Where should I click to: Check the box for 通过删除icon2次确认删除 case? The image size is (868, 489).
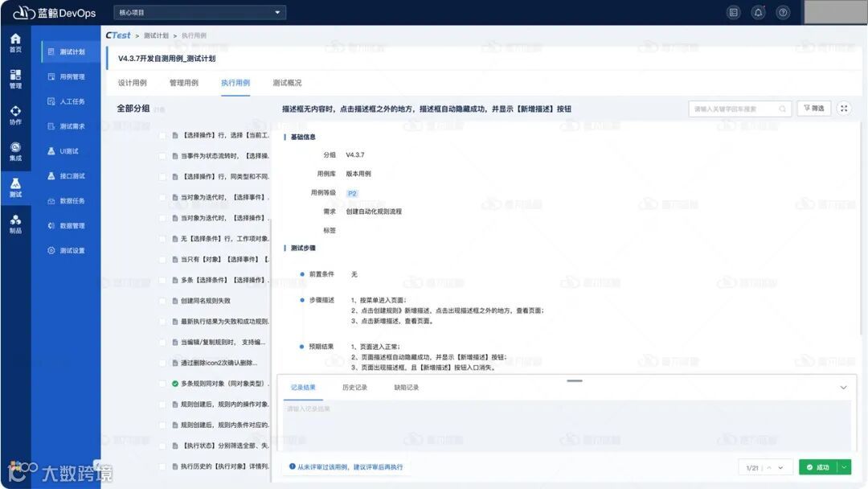[162, 363]
